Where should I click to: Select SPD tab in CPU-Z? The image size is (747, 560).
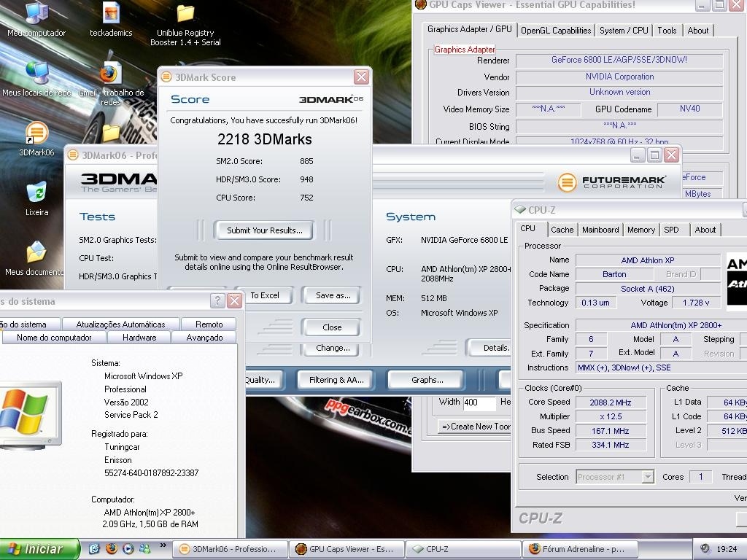pyautogui.click(x=675, y=230)
